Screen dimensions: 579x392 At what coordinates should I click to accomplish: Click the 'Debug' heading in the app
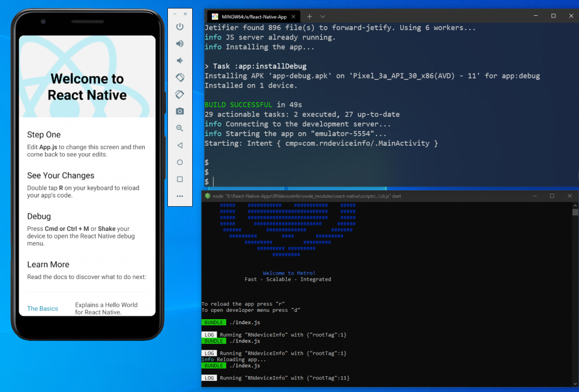(x=39, y=216)
